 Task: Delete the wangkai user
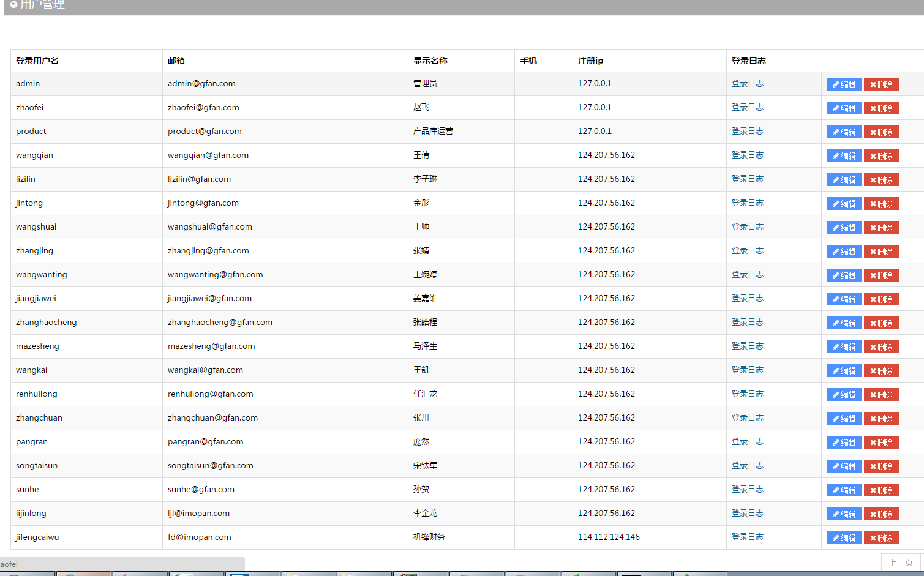click(881, 371)
